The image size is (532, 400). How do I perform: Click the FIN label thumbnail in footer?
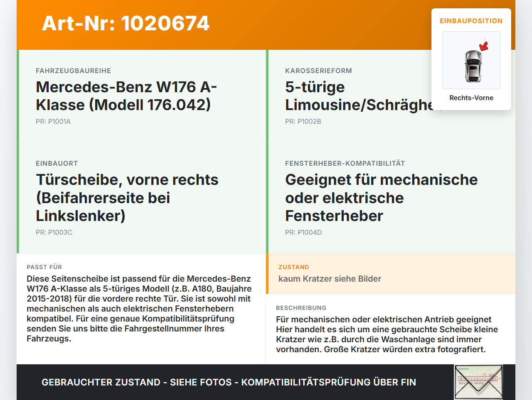coord(478,382)
